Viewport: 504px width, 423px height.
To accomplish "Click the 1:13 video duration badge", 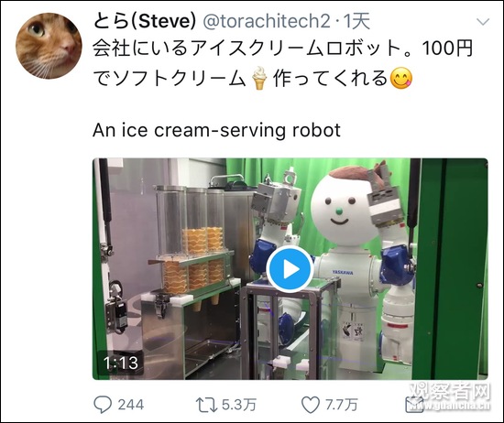I will pyautogui.click(x=121, y=363).
